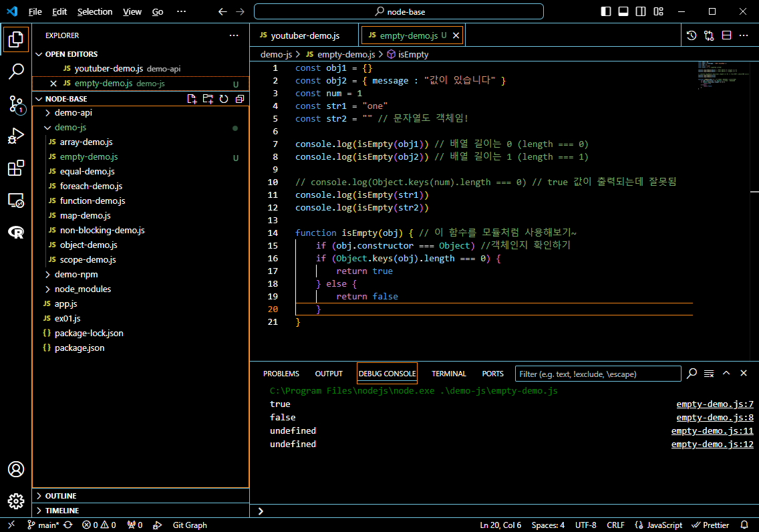Follow the empty-demo.js:7 source link
The width and height of the screenshot is (759, 532).
tap(715, 404)
